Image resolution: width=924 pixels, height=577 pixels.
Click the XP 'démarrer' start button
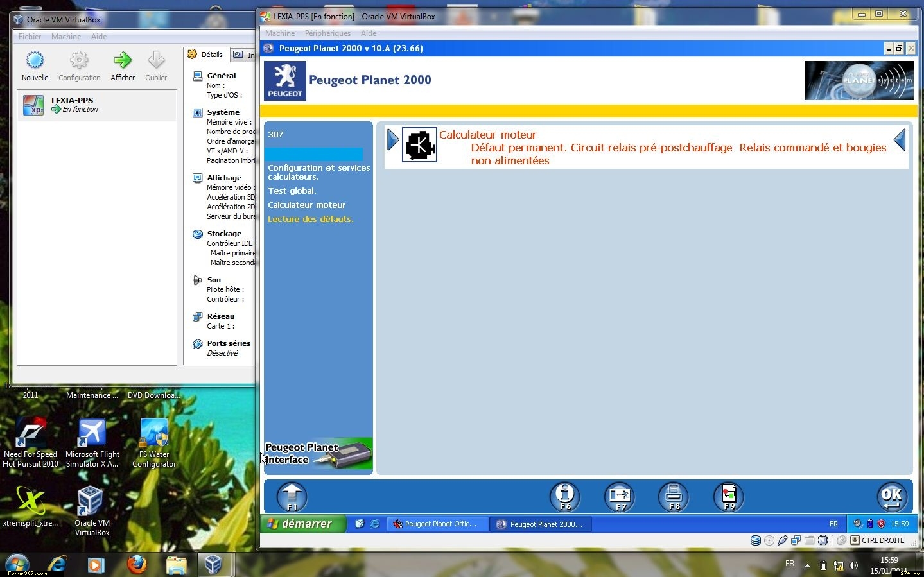coord(301,524)
